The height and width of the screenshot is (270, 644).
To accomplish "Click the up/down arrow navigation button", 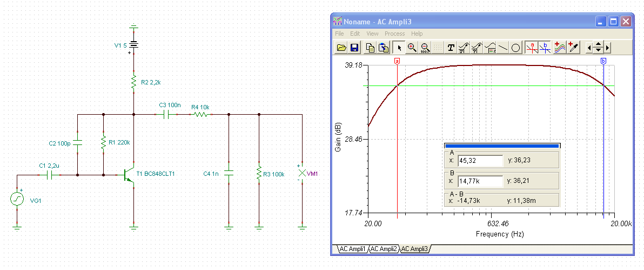I will (x=599, y=48).
